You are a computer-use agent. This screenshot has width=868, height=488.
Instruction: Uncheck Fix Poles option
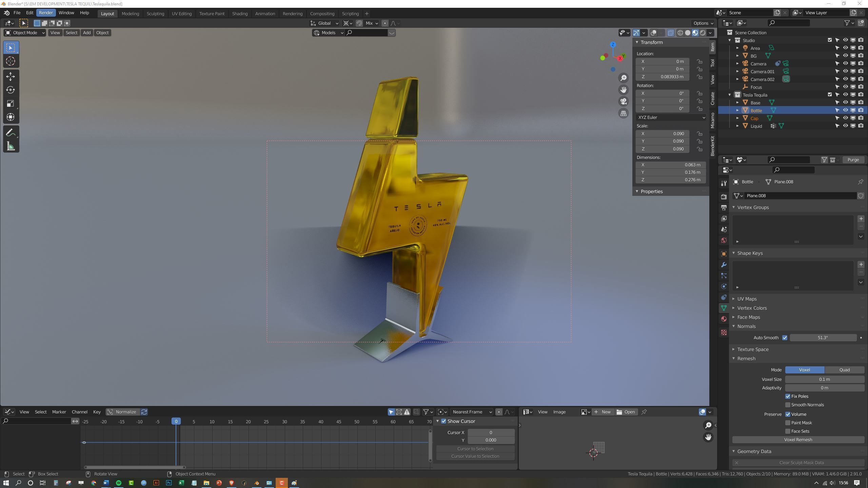click(x=788, y=396)
